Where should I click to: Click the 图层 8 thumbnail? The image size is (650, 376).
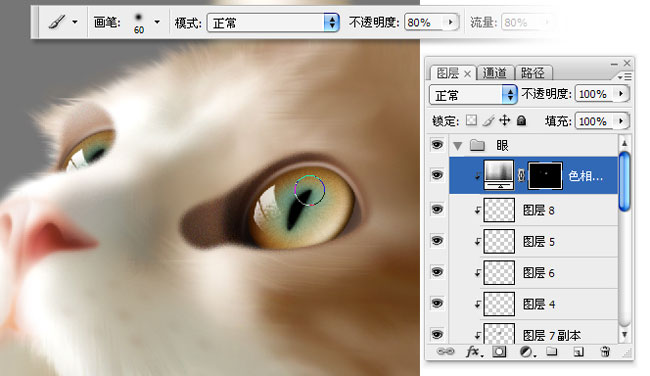(x=499, y=210)
